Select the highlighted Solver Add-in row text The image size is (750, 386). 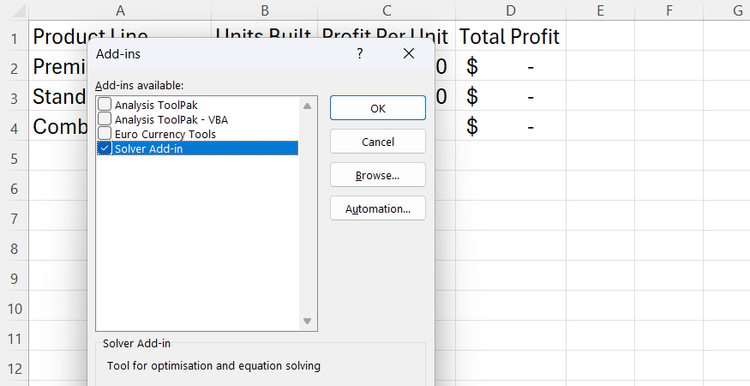(148, 149)
